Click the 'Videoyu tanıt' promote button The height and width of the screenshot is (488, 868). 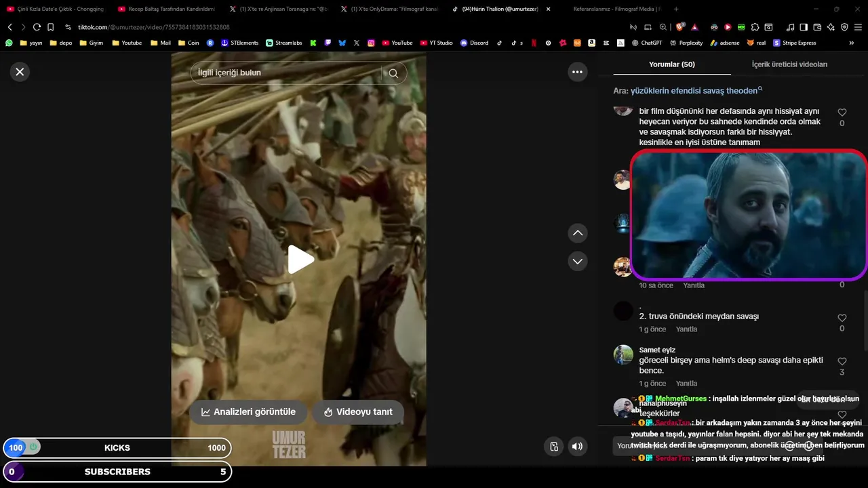tap(358, 412)
